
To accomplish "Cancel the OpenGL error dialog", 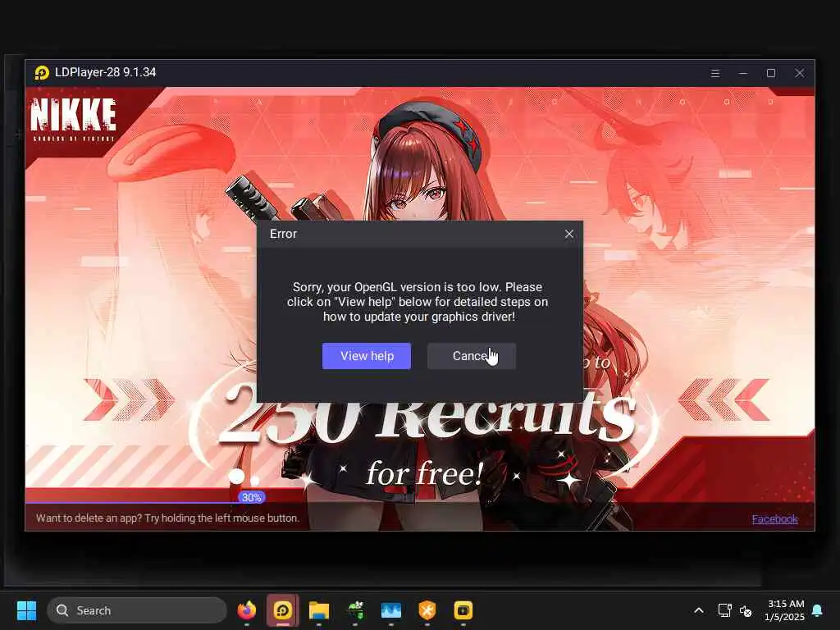I will coord(472,356).
